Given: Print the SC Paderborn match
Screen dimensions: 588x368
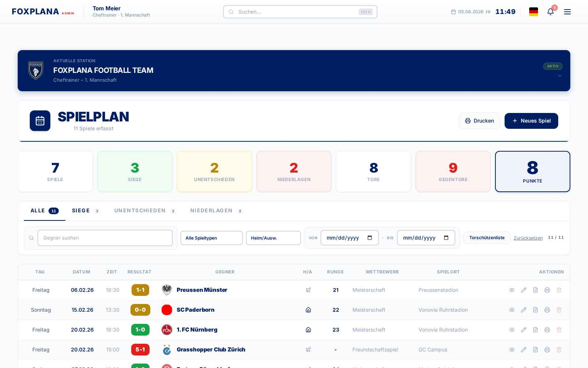Looking at the screenshot, I should coord(547,310).
